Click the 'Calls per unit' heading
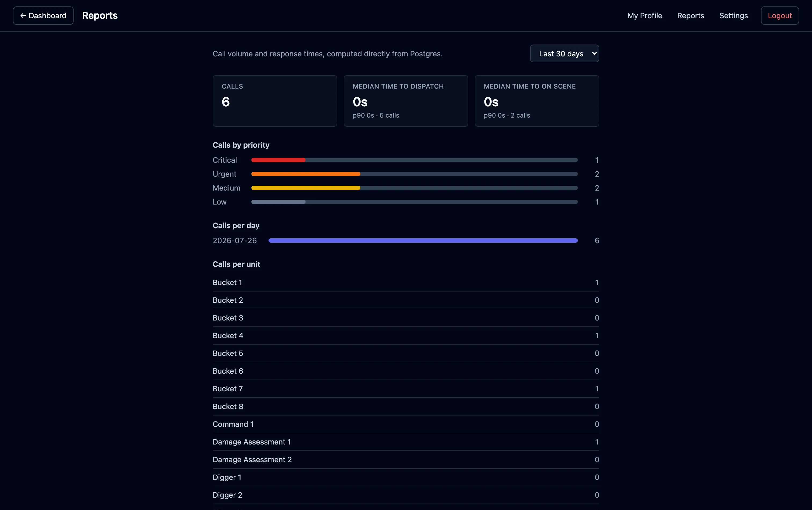This screenshot has height=510, width=812. tap(236, 264)
